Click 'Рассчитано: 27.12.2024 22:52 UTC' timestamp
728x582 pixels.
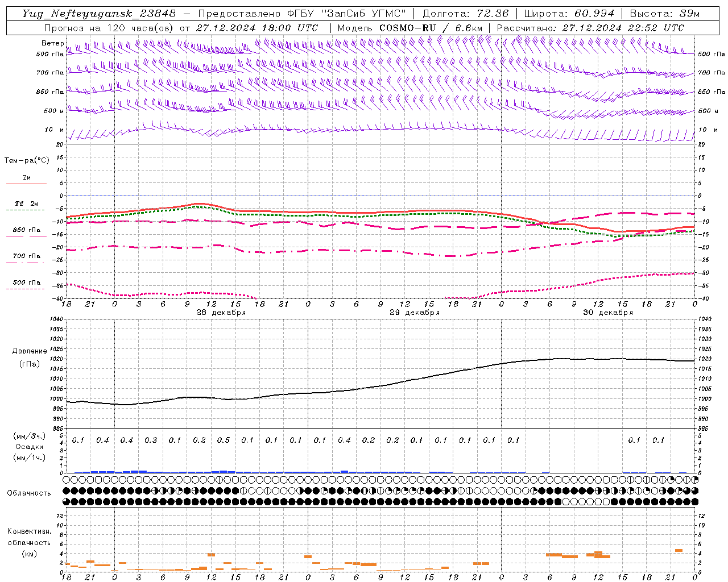point(590,28)
